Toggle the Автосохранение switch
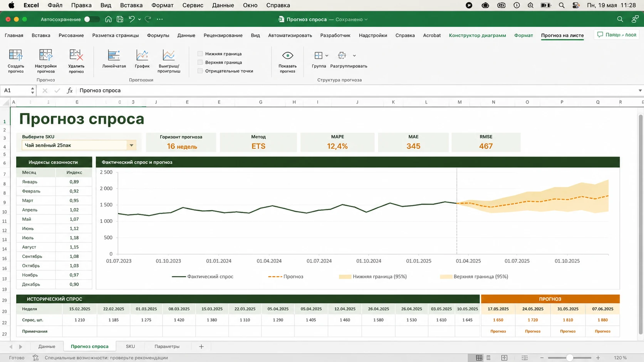 (x=92, y=19)
